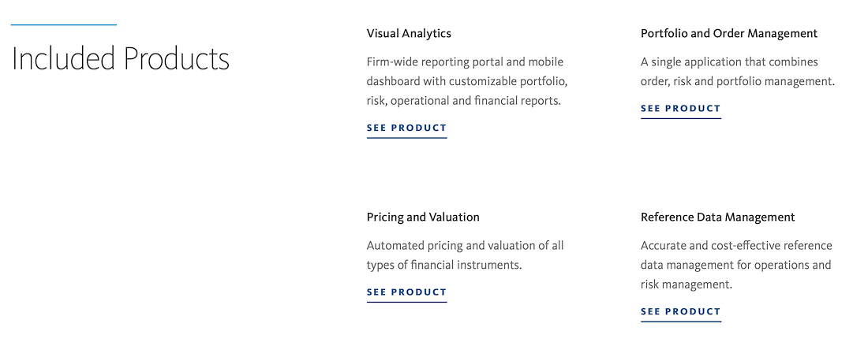
Task: Follow See Product for Portfolio and Order Management
Action: click(681, 108)
